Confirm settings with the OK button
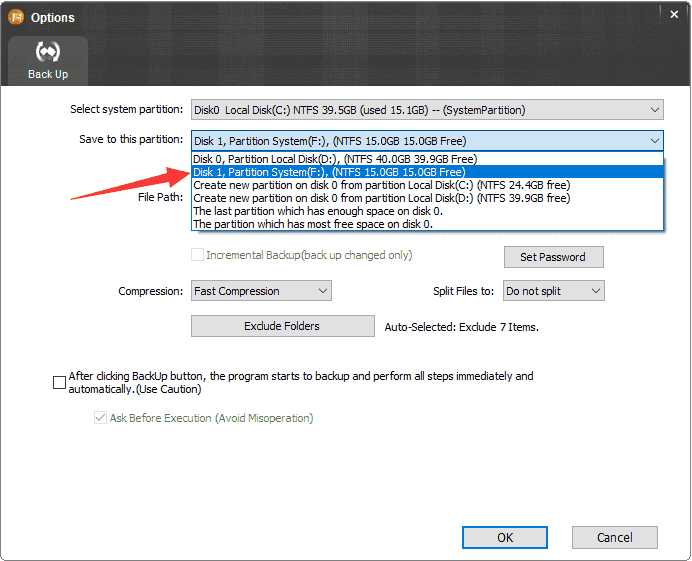The height and width of the screenshot is (561, 692). pyautogui.click(x=505, y=537)
